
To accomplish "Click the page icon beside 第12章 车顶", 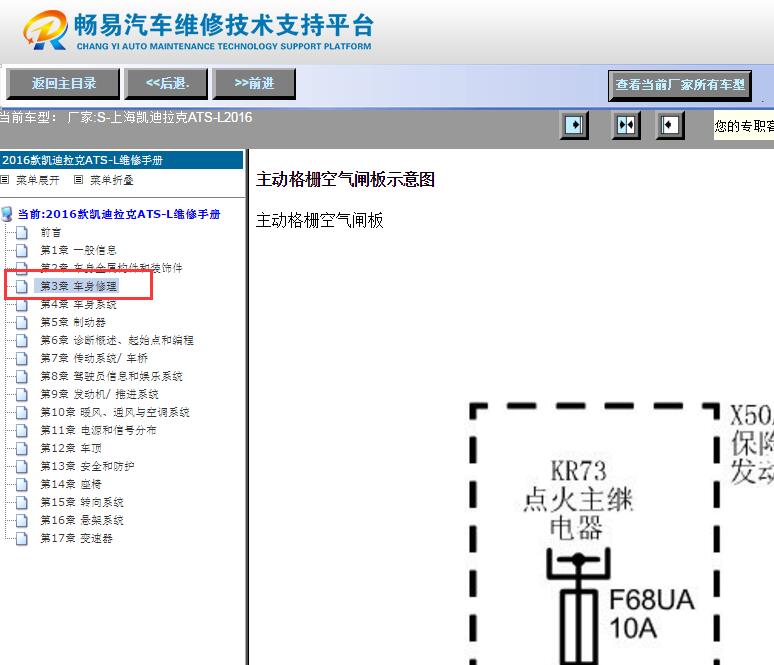I will tap(22, 448).
